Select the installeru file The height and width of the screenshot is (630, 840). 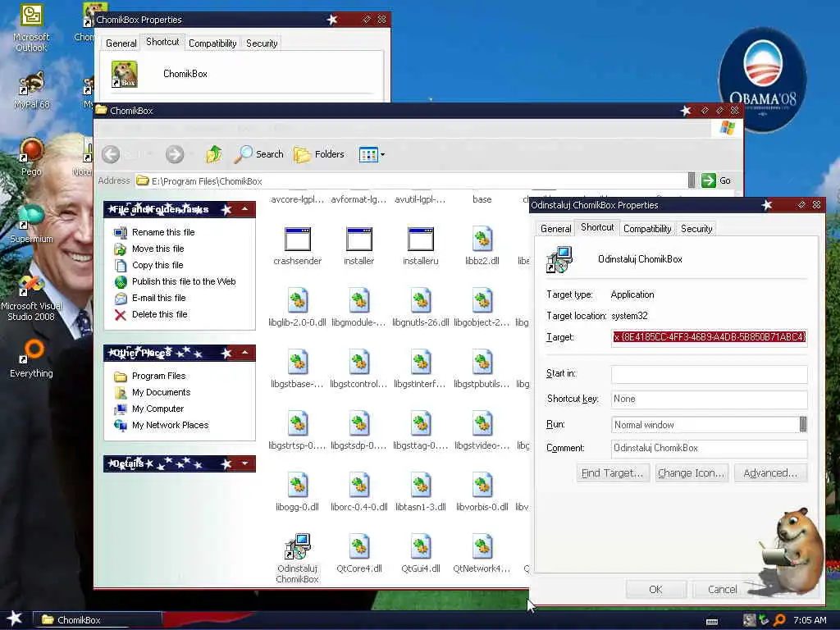[421, 246]
